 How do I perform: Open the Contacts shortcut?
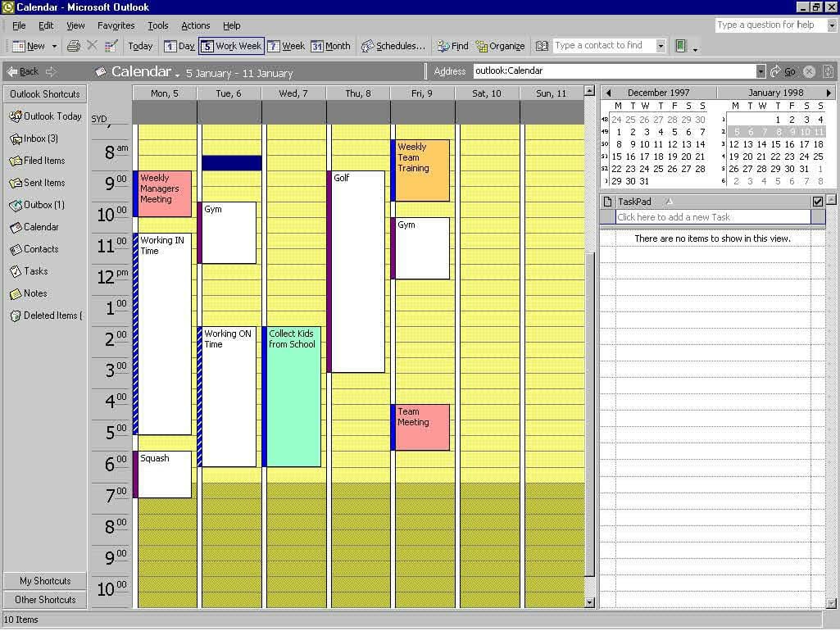(x=34, y=249)
